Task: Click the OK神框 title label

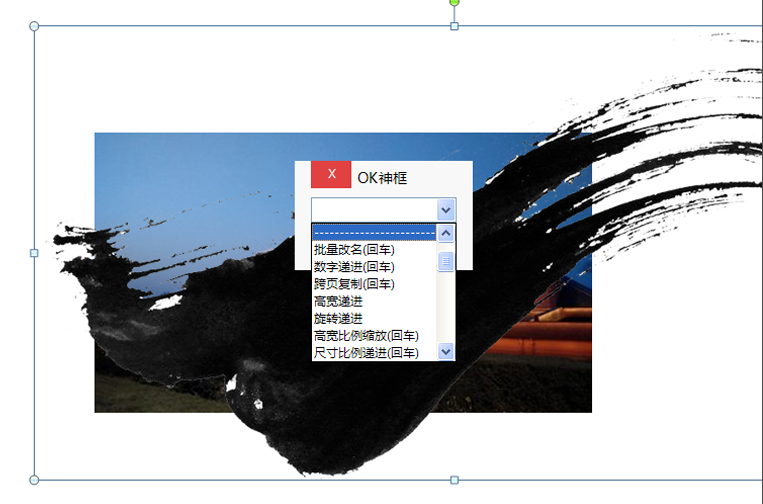Action: [x=382, y=178]
